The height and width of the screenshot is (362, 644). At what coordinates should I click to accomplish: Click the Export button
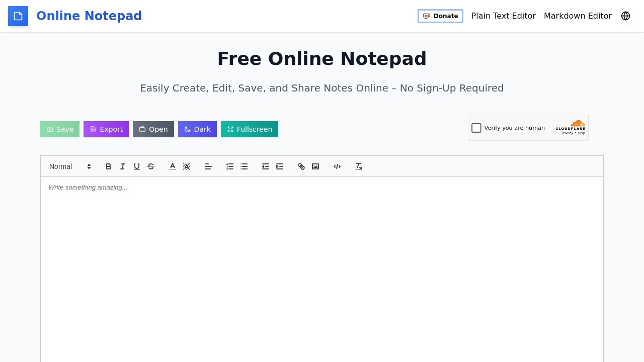[x=106, y=129]
